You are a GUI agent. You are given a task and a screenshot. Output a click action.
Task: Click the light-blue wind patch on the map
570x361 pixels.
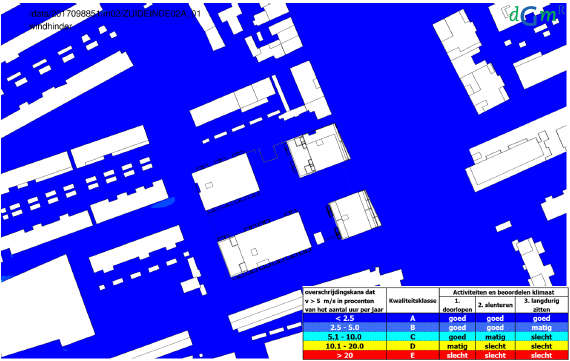pyautogui.click(x=163, y=203)
